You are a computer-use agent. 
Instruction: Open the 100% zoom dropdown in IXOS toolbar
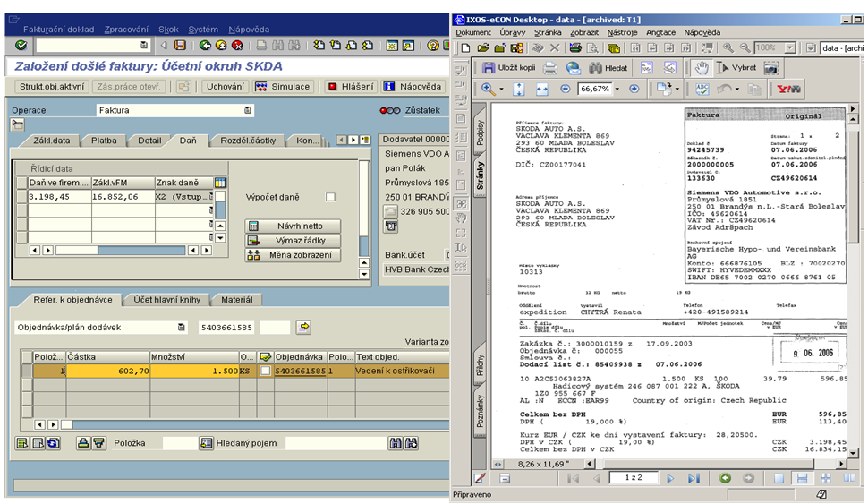coord(790,47)
